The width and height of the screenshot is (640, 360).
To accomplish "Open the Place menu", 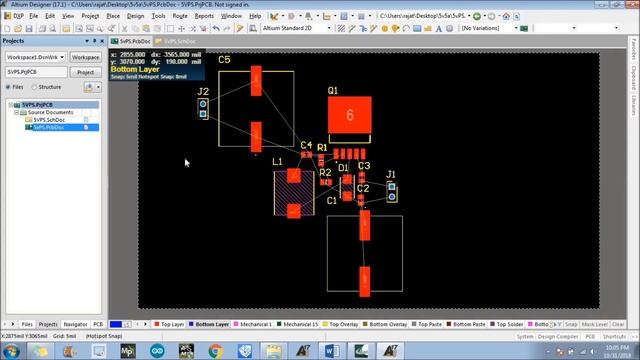I will (113, 16).
